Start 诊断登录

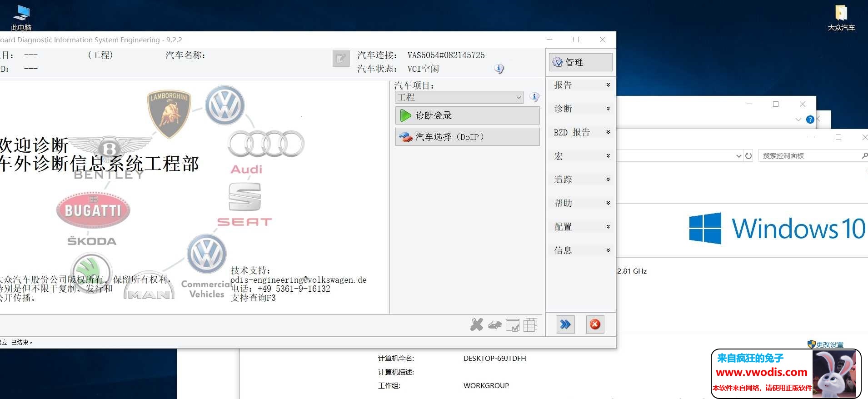pyautogui.click(x=467, y=115)
